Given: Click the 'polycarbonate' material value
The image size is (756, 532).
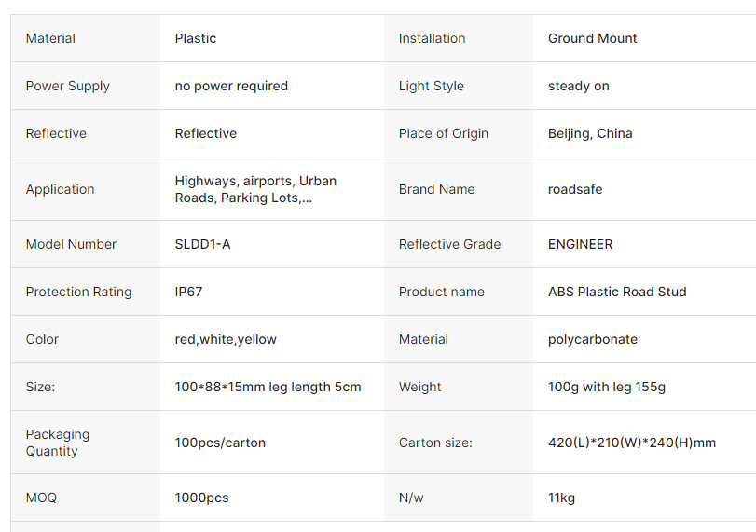Looking at the screenshot, I should click(x=593, y=339).
